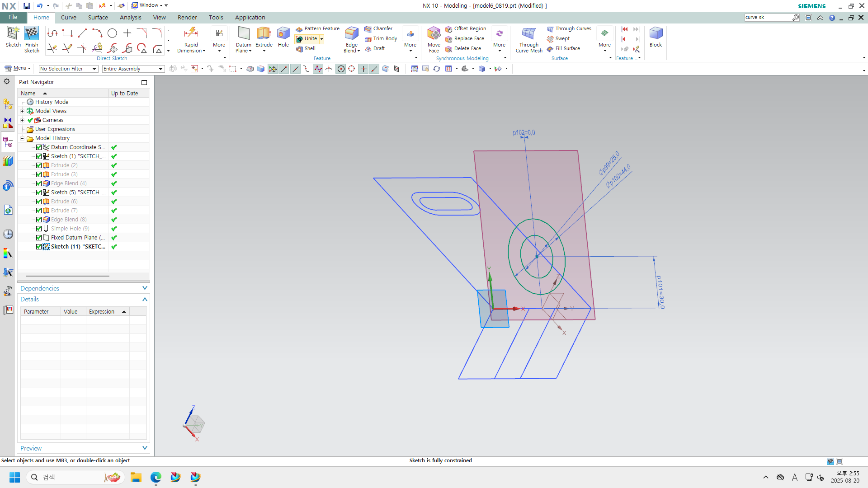
Task: Toggle the Simple Hole (9) checkbox
Action: tap(39, 229)
